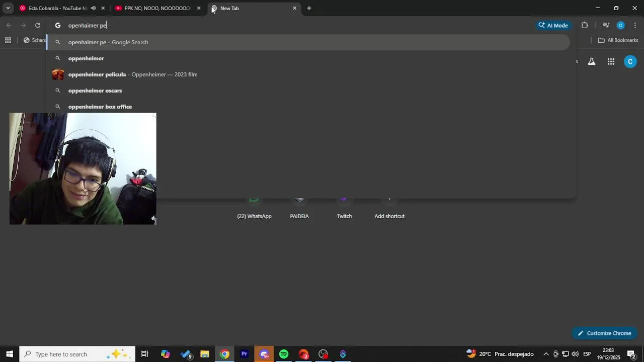The image size is (644, 362).
Task: Click the Type here to search box
Action: pyautogui.click(x=77, y=354)
